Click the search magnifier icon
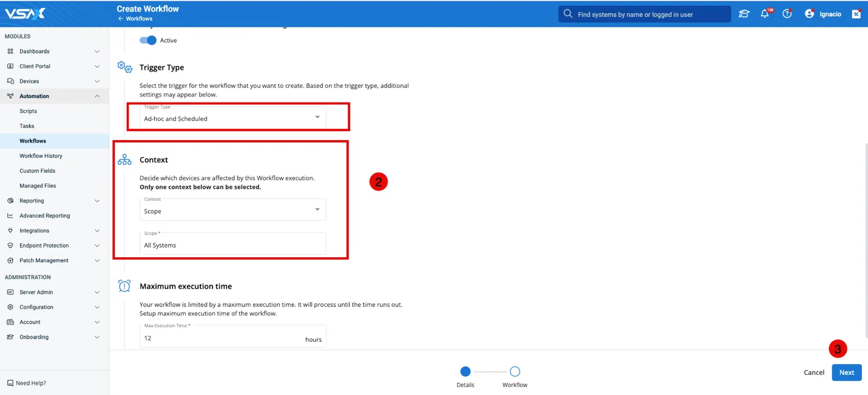This screenshot has height=395, width=868. 568,14
